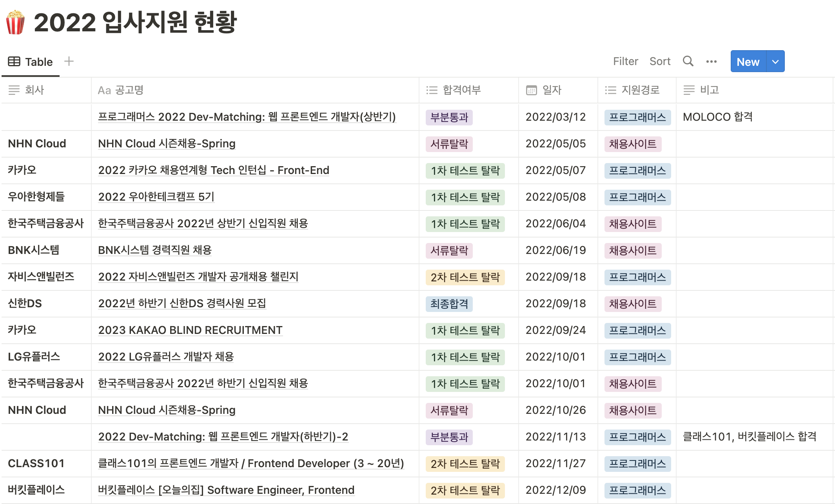Add a new view with plus icon

pos(69,61)
